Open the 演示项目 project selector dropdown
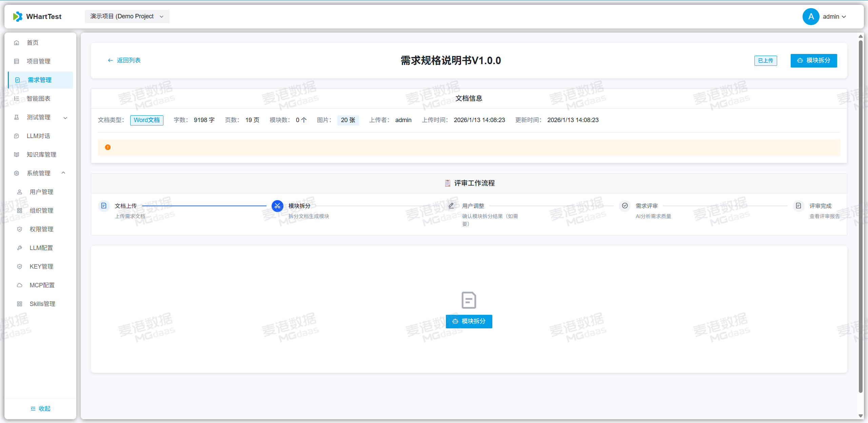 [127, 17]
